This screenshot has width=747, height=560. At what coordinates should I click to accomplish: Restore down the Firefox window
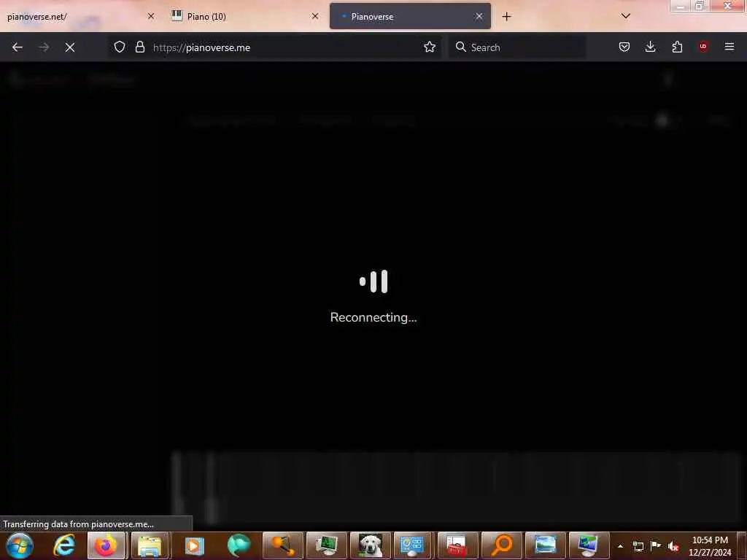coord(700,6)
